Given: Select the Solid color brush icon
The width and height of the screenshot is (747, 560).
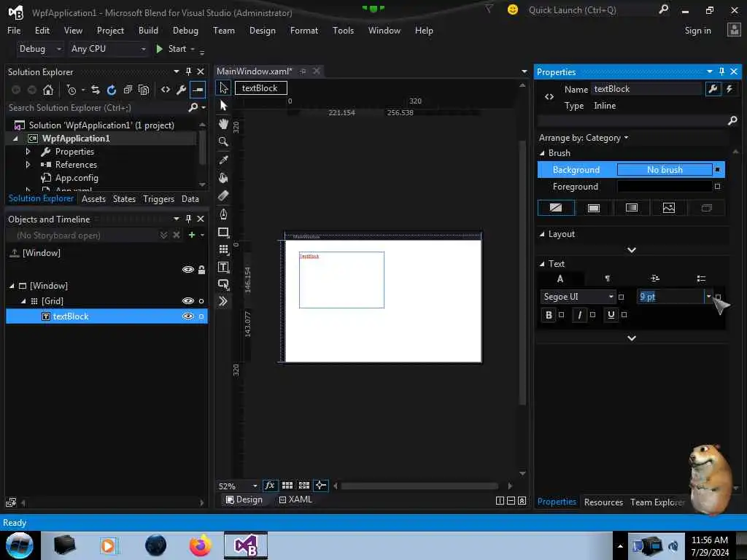Looking at the screenshot, I should [x=594, y=208].
